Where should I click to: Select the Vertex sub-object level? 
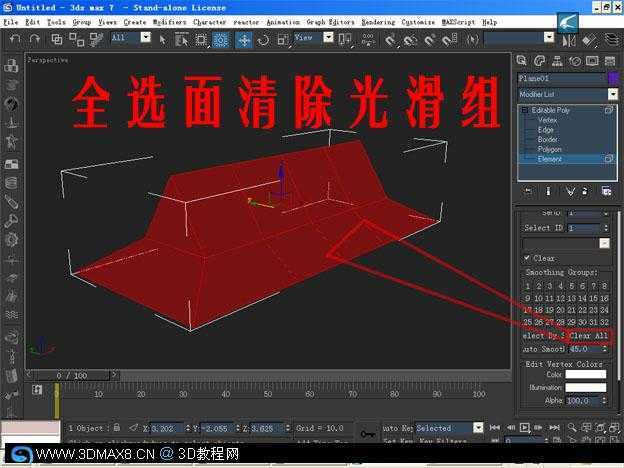[x=547, y=120]
